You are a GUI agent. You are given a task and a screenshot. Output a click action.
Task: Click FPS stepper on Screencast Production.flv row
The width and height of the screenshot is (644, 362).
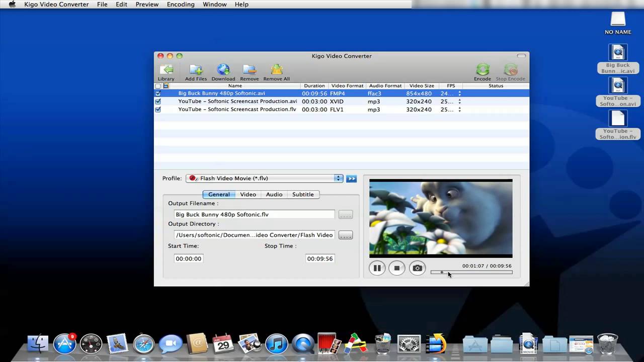click(x=459, y=110)
